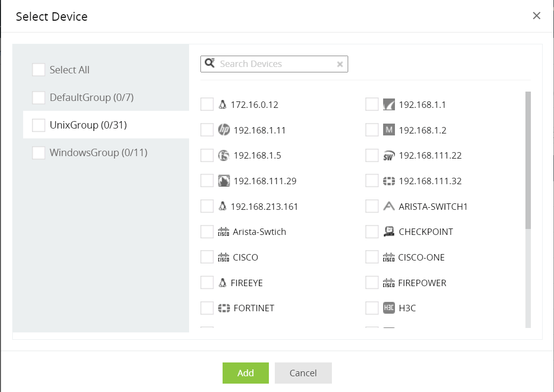Screen dimensions: 554x392
Task: Click the Fortinet icon beside FORTINET
Action: click(x=224, y=308)
